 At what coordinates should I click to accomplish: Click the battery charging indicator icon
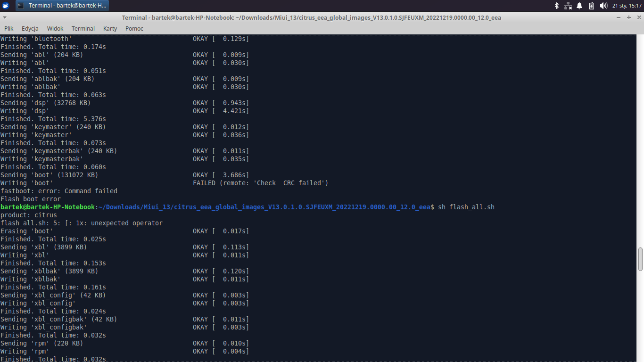pos(591,6)
